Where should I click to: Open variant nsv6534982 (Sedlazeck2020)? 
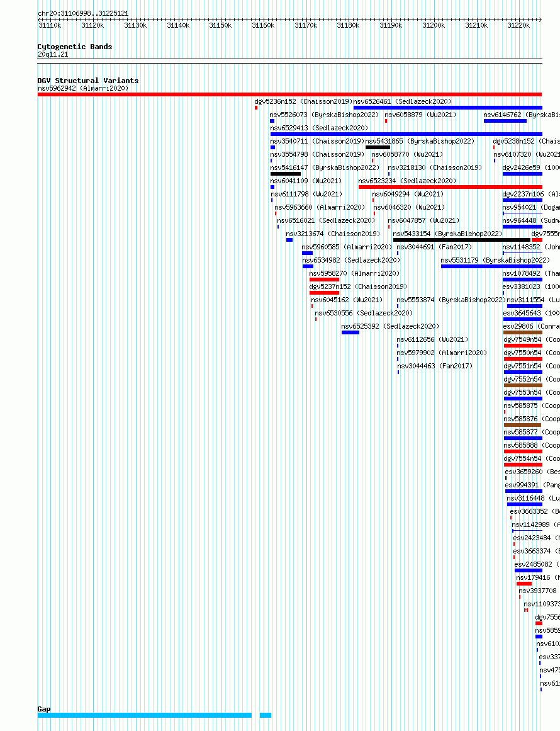[x=351, y=260]
